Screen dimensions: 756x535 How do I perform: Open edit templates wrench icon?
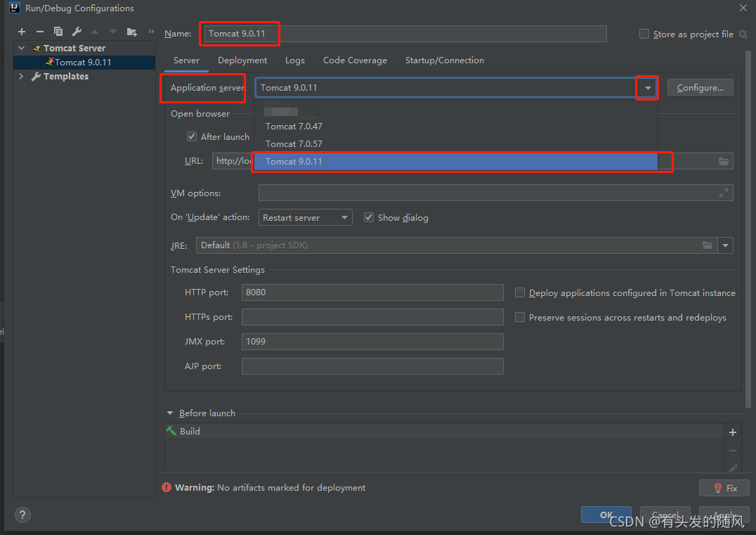coord(77,32)
